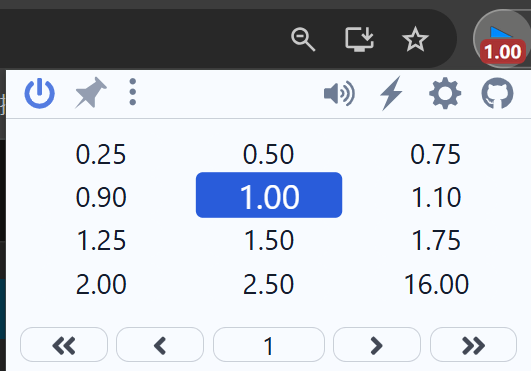Pin the speed popup with pushpin
The height and width of the screenshot is (371, 531).
point(90,93)
